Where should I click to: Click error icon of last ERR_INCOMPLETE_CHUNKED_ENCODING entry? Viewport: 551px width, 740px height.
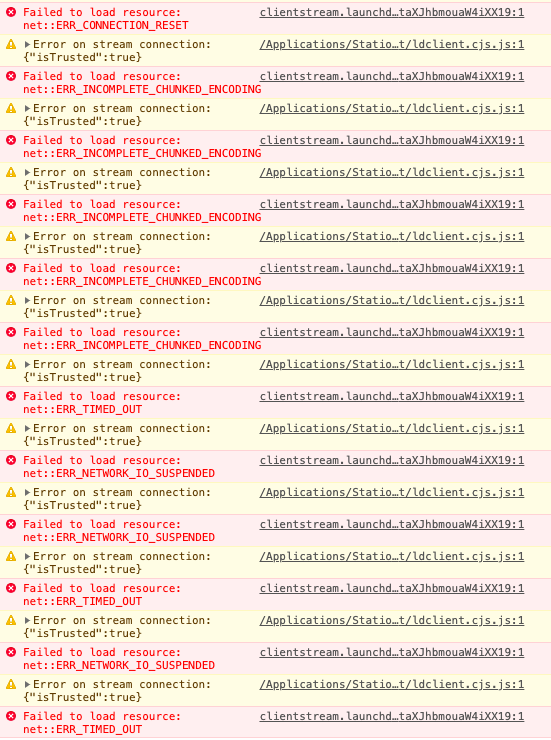click(11, 332)
